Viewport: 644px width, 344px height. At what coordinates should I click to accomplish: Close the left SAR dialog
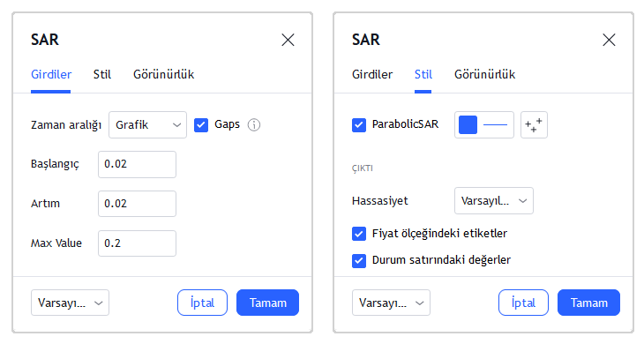point(288,40)
